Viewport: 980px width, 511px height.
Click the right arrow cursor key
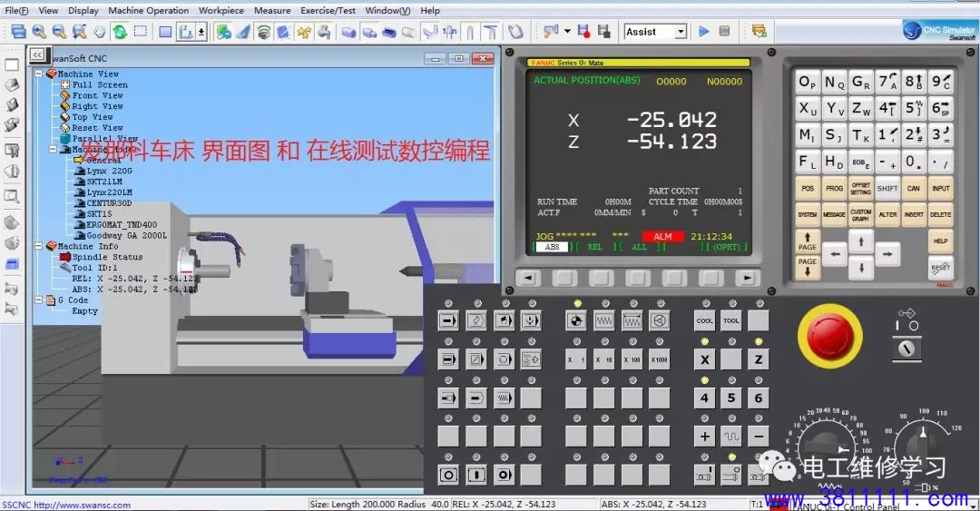[x=887, y=254]
